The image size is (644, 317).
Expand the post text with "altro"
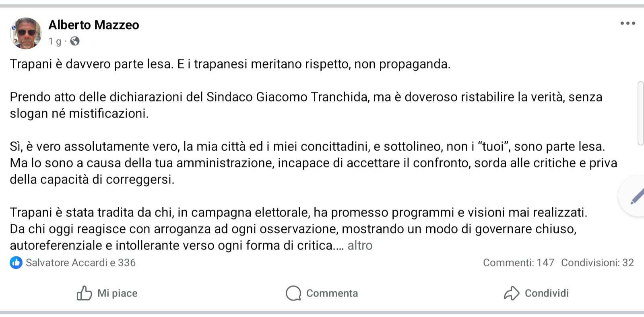[360, 245]
